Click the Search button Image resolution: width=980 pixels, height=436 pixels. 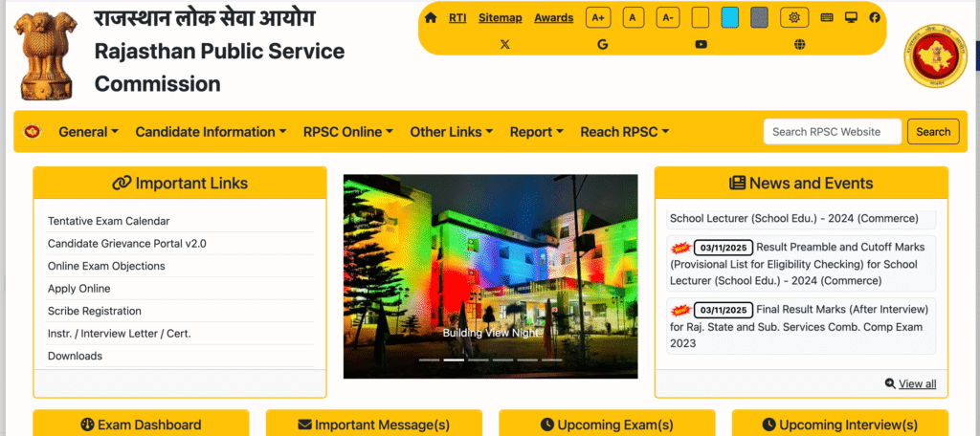[x=933, y=132]
